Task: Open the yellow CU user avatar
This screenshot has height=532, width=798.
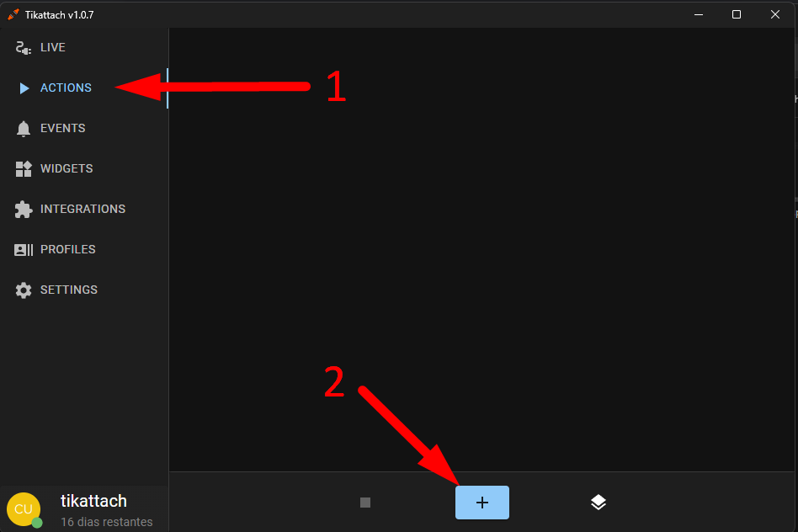Action: pyautogui.click(x=24, y=509)
